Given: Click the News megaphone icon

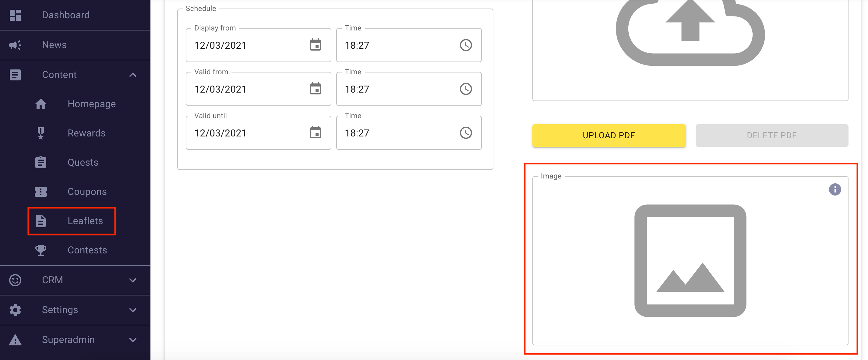Looking at the screenshot, I should [x=15, y=45].
